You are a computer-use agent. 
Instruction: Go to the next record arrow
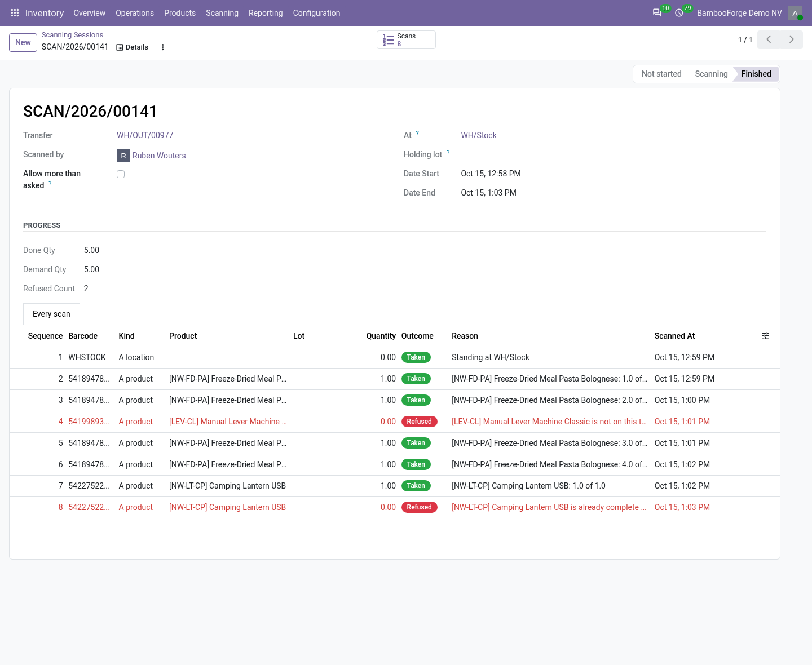point(792,39)
